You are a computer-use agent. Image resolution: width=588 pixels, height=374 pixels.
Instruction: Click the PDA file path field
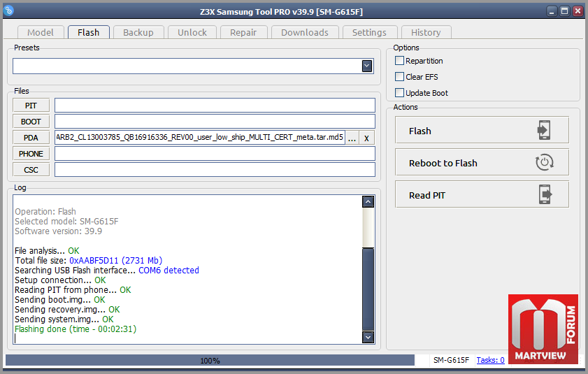click(200, 138)
